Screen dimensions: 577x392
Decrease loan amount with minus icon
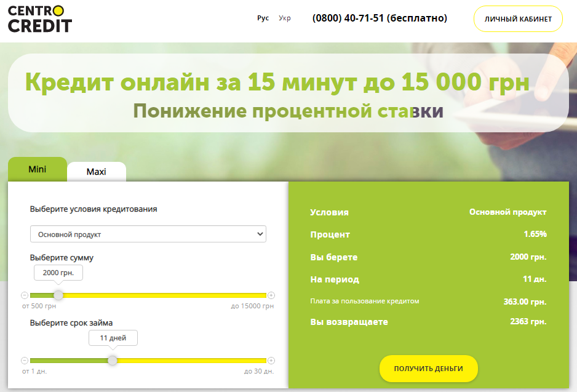25,295
